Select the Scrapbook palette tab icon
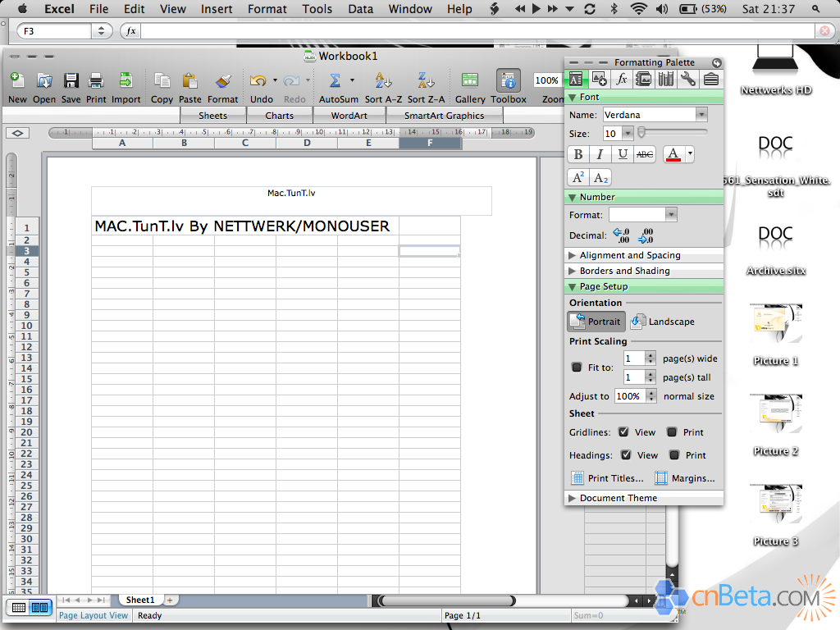Viewport: 840px width, 630px height. coord(643,80)
